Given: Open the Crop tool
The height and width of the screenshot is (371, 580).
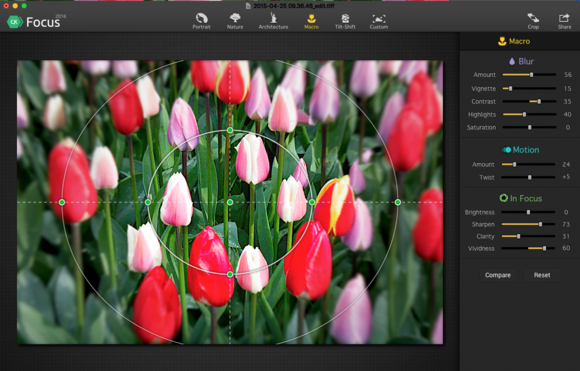Looking at the screenshot, I should pyautogui.click(x=533, y=21).
